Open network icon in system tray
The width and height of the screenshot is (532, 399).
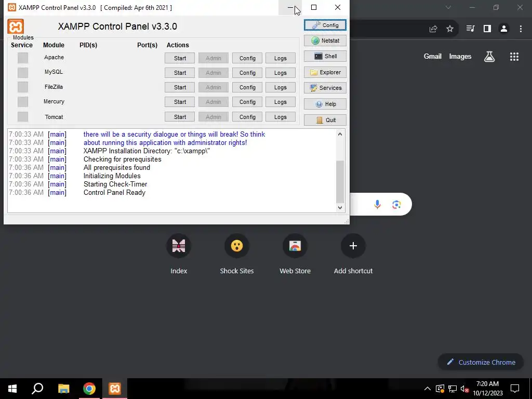[x=453, y=389]
